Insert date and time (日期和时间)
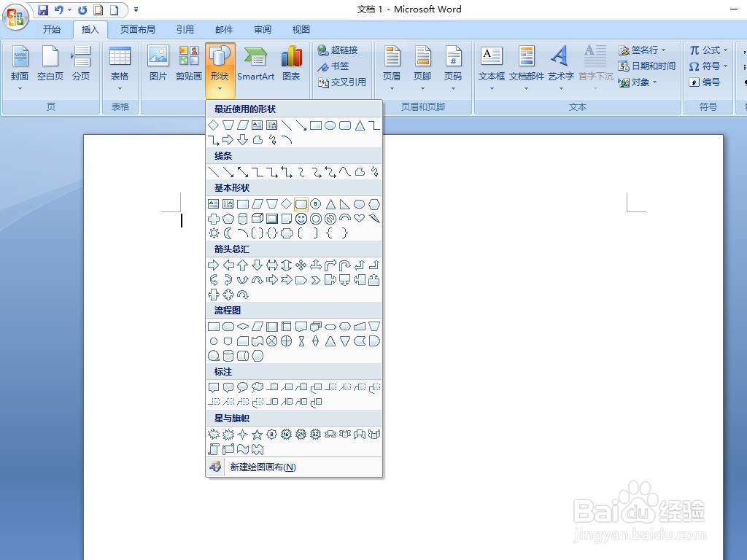The height and width of the screenshot is (560, 747). pyautogui.click(x=646, y=66)
